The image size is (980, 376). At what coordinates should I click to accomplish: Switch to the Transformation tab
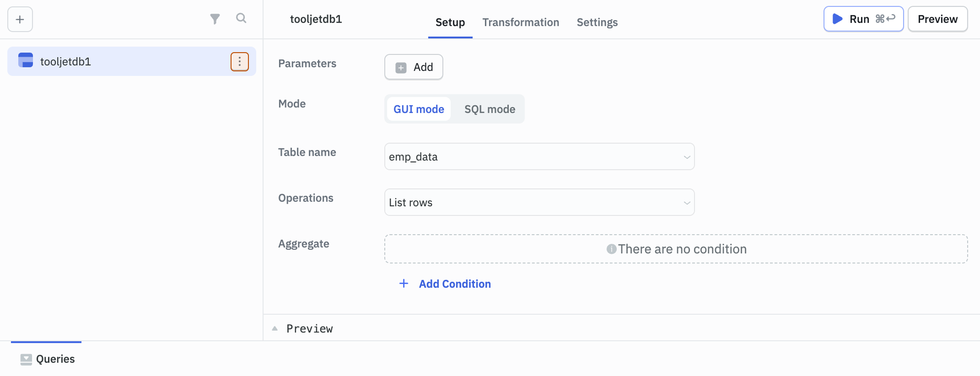tap(521, 22)
